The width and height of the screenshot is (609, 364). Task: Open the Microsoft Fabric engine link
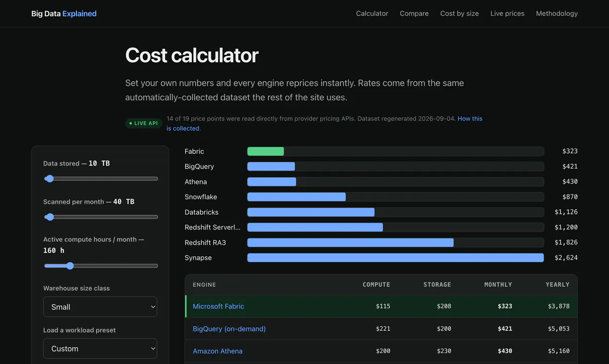pos(218,306)
